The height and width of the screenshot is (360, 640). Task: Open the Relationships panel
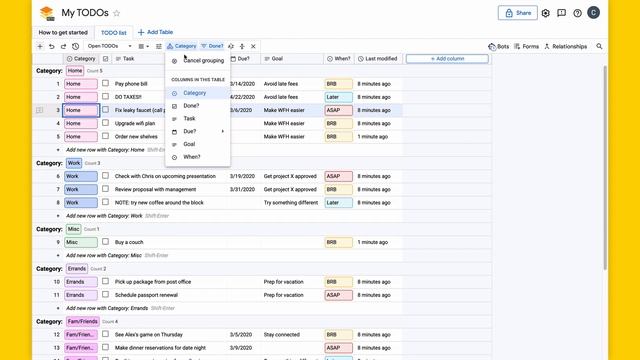pyautogui.click(x=565, y=47)
